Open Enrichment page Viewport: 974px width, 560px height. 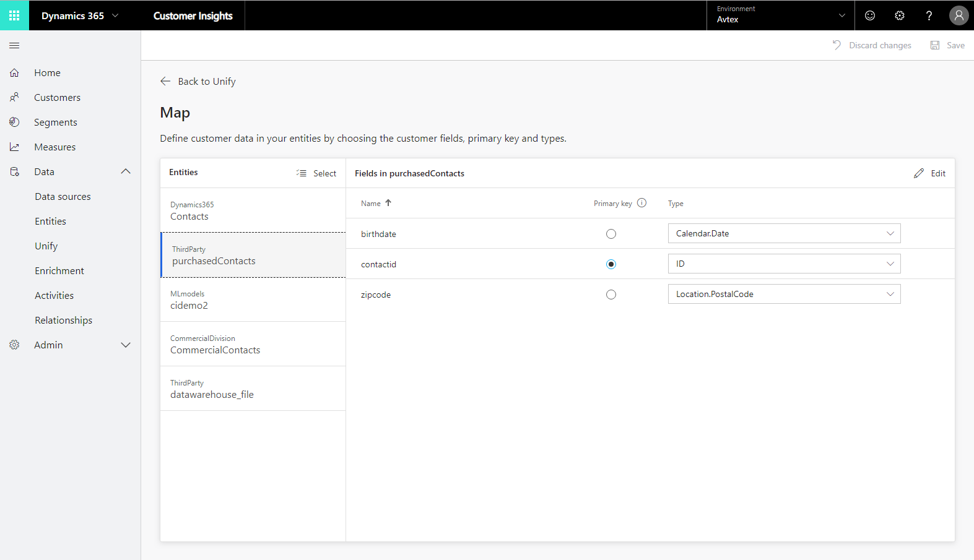59,270
